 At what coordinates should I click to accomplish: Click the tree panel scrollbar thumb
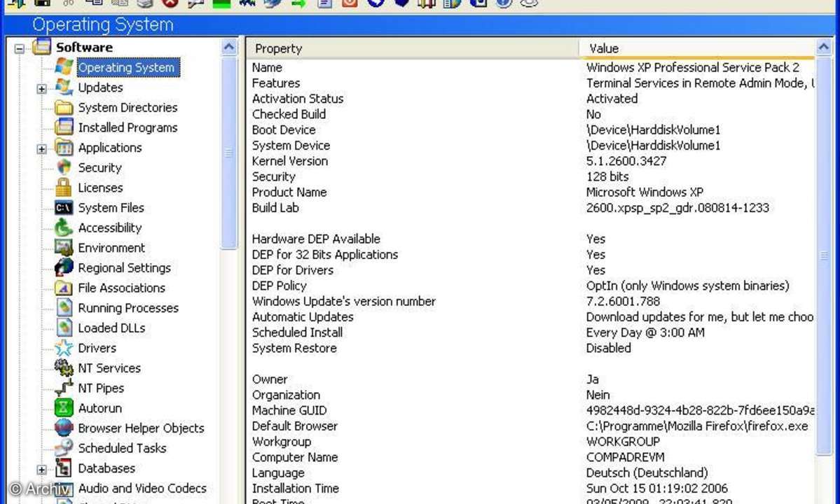tap(229, 153)
